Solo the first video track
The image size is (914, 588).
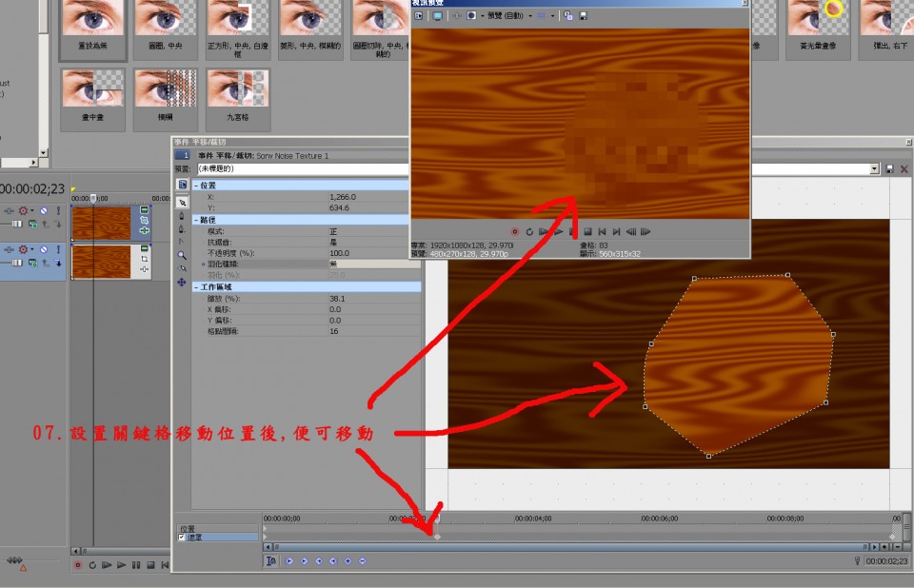tap(58, 210)
